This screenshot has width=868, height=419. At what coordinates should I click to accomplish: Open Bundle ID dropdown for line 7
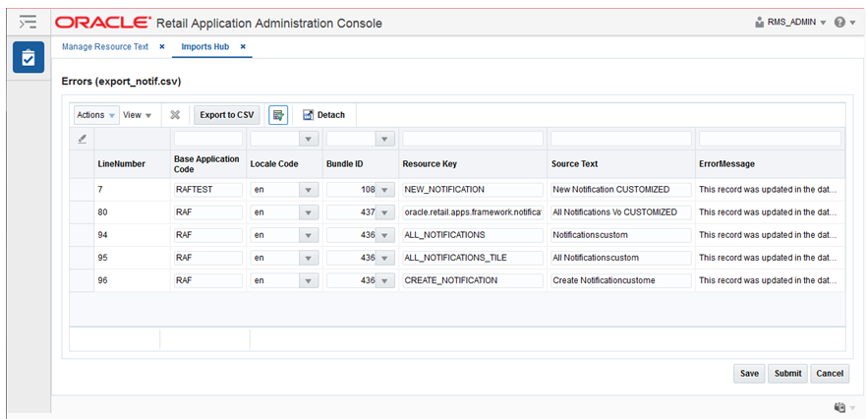click(x=384, y=190)
